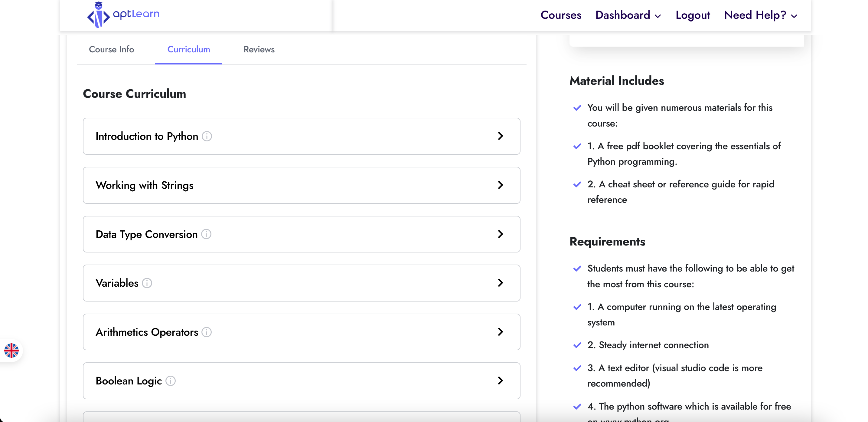This screenshot has height=422, width=868.
Task: Switch to the Course Info tab
Action: 112,49
